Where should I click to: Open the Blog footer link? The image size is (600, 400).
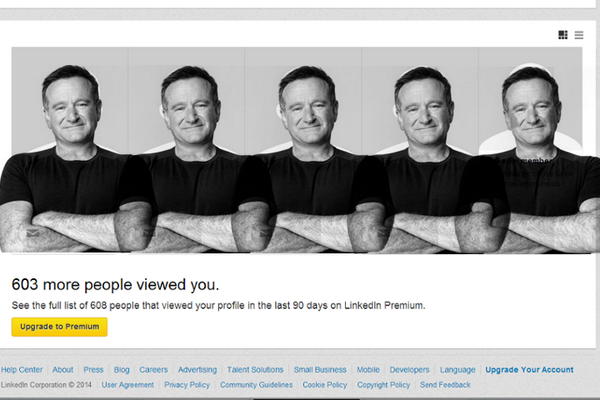(x=122, y=370)
